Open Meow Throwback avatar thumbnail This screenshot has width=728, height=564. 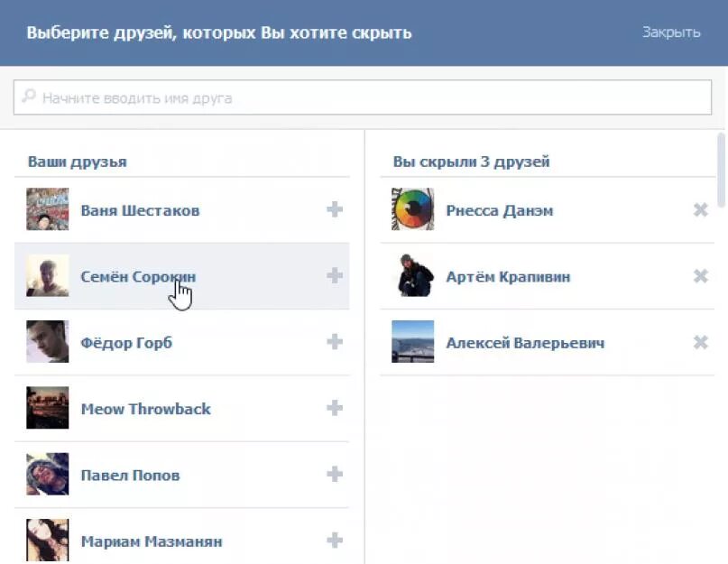pos(47,408)
